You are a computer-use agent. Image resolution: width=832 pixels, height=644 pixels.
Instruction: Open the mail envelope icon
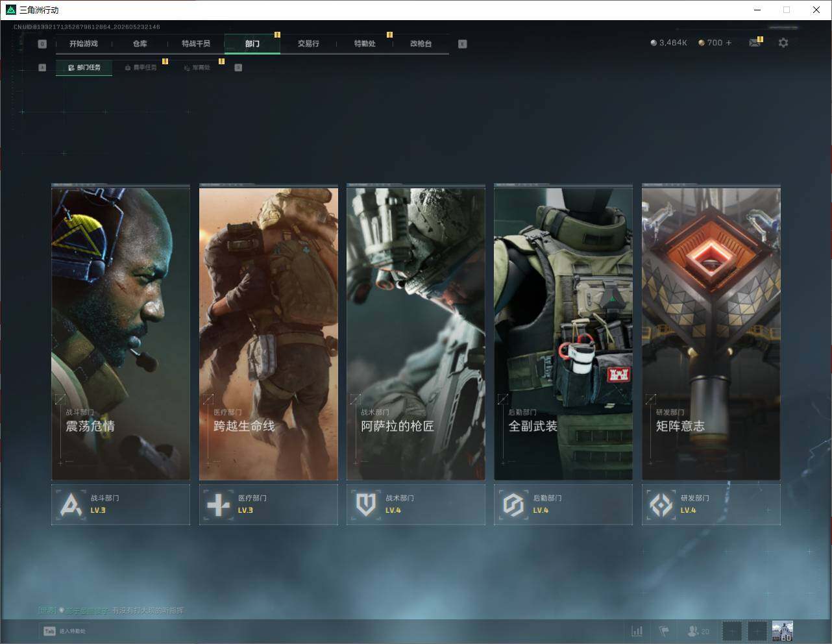pyautogui.click(x=754, y=43)
